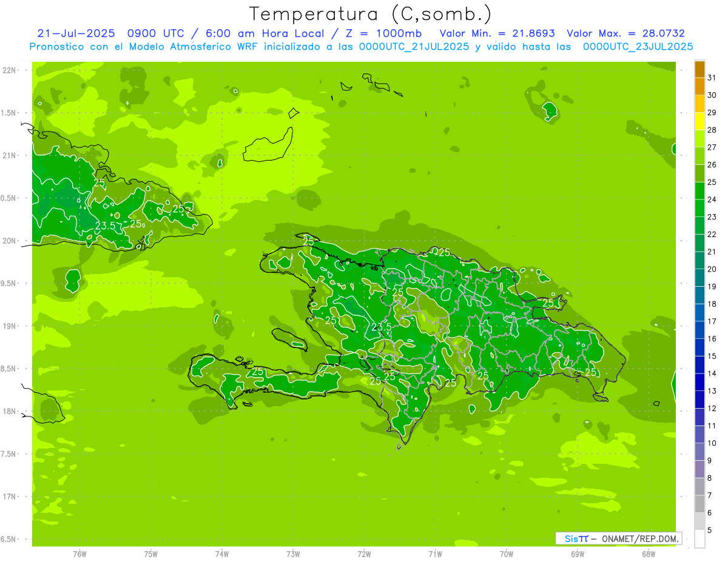
Task: Click the "Valor Min. = 21.8693" value
Action: click(497, 33)
